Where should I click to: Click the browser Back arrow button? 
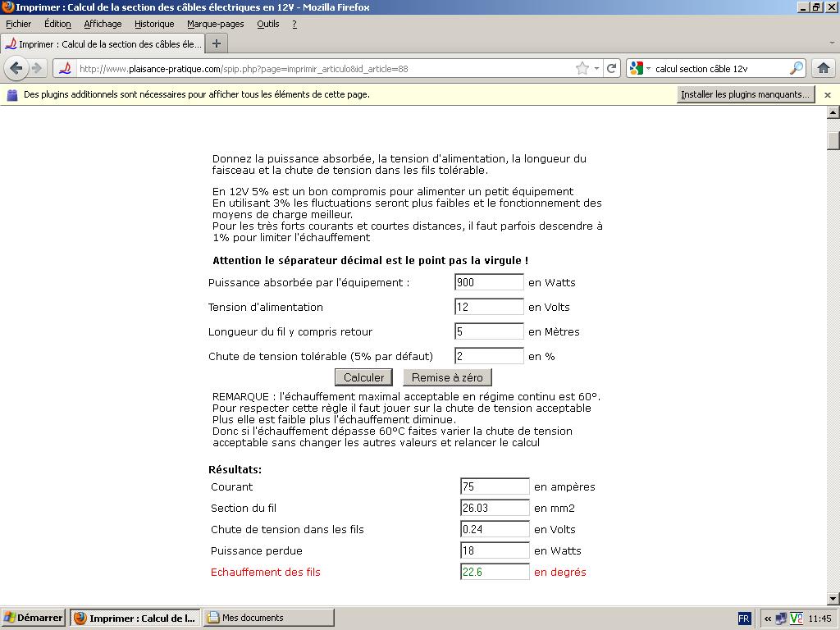16,68
